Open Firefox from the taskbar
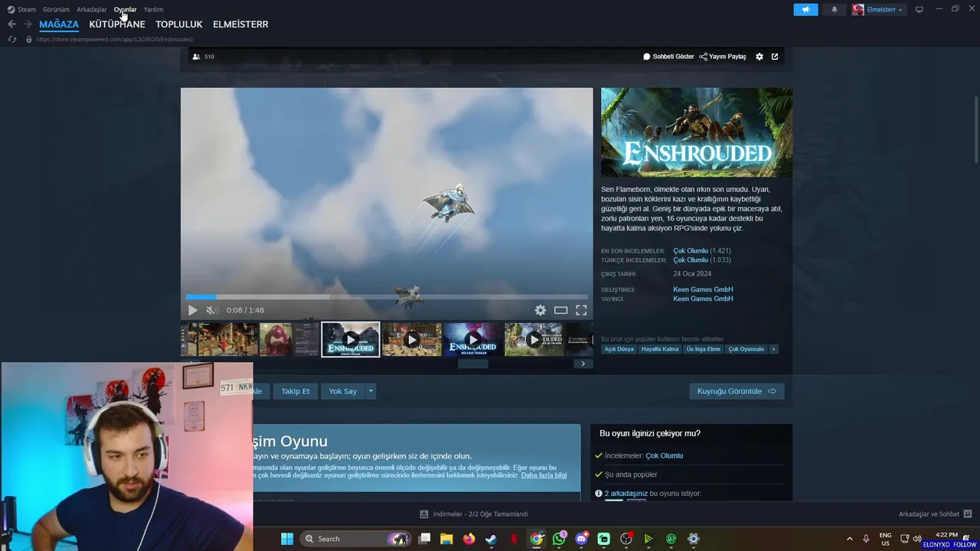This screenshot has height=551, width=980. [x=469, y=539]
